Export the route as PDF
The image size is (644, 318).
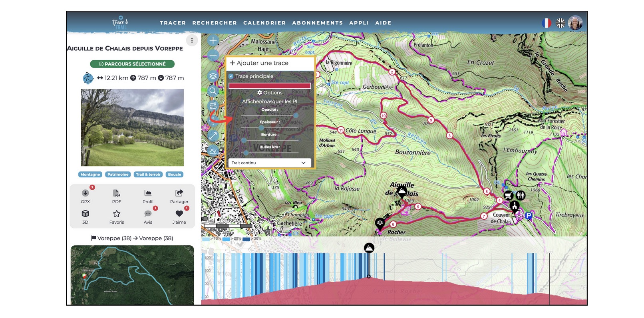[x=116, y=193]
